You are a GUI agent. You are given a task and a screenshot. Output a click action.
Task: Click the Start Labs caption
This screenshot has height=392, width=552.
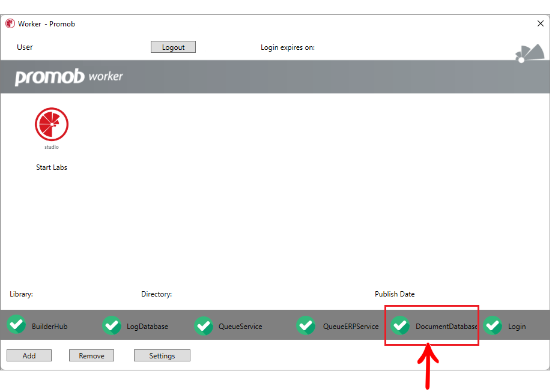52,167
